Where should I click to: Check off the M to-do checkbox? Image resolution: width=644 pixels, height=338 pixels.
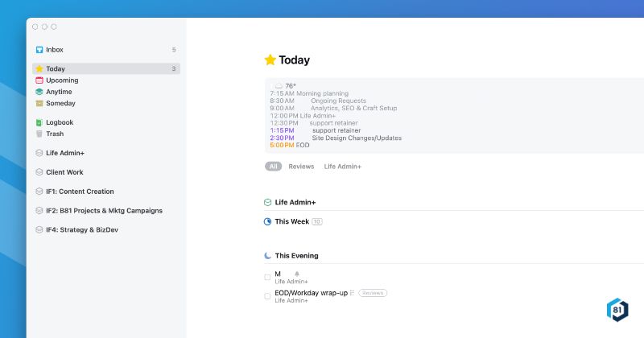click(268, 277)
